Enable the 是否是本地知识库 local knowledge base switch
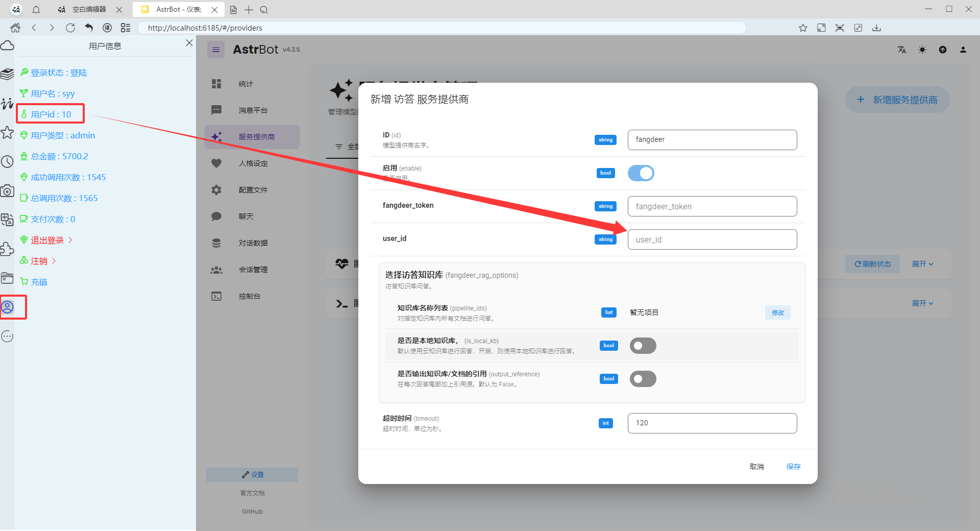The height and width of the screenshot is (531, 980). 643,346
